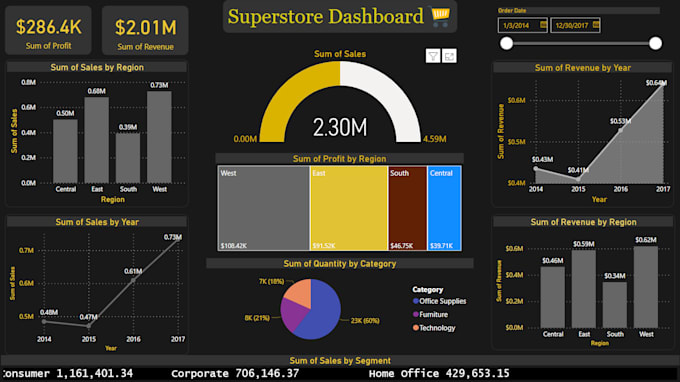Select the Sum of Profit card

(48, 30)
